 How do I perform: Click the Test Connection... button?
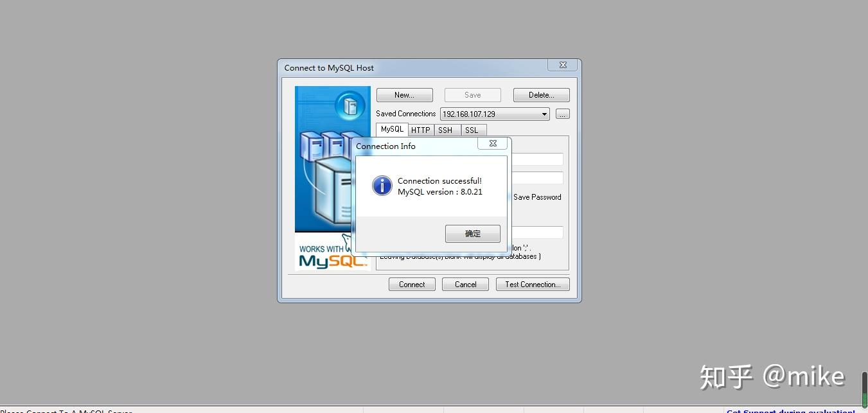pos(533,285)
